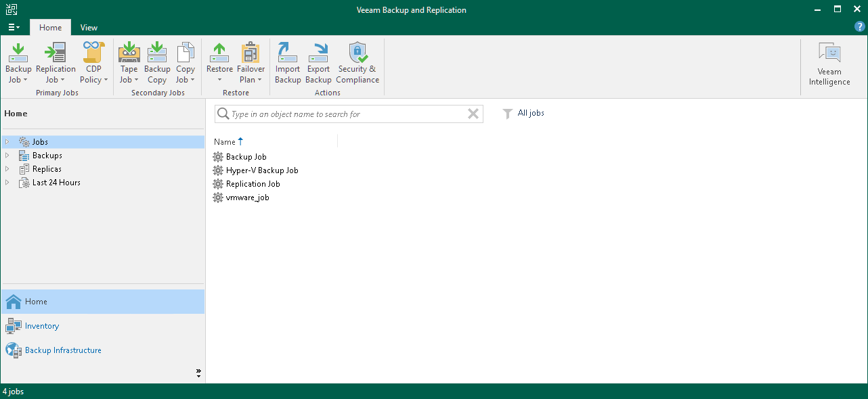Click the Jobs node icon in tree
This screenshot has width=868, height=399.
click(24, 142)
